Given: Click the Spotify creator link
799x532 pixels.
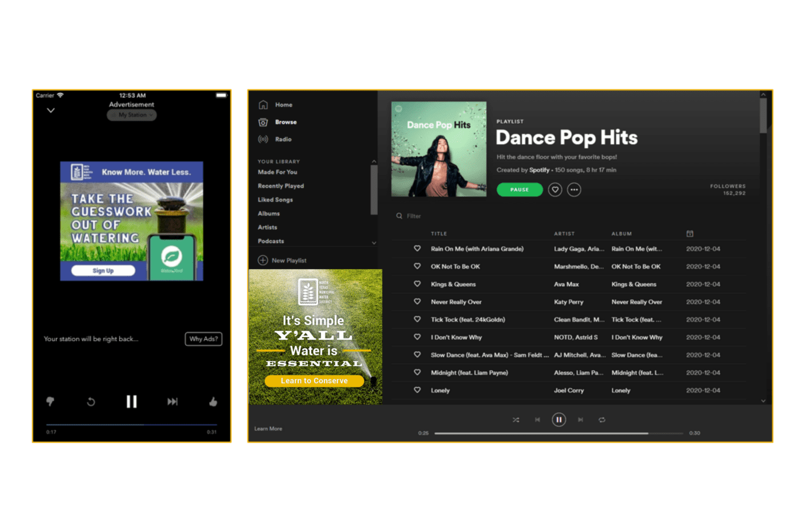Looking at the screenshot, I should [x=539, y=170].
